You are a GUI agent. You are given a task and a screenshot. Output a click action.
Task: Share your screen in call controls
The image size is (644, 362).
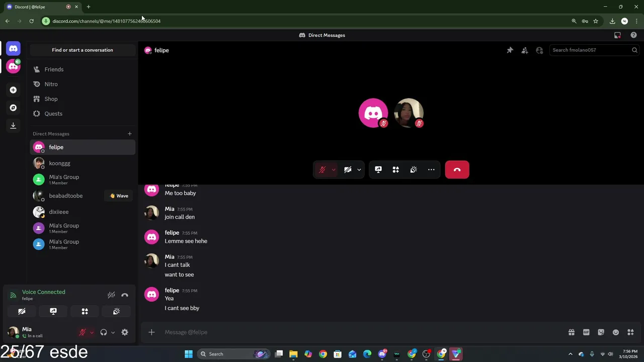(378, 170)
